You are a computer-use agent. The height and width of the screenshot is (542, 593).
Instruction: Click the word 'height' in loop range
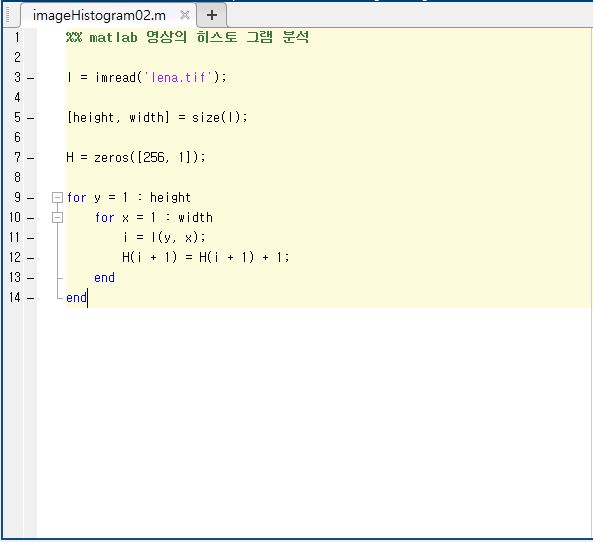(x=170, y=197)
